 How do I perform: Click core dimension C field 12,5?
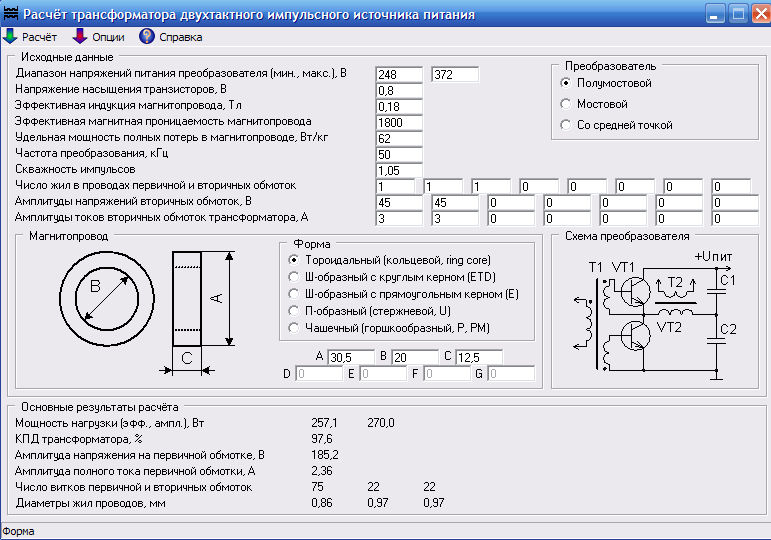point(478,357)
